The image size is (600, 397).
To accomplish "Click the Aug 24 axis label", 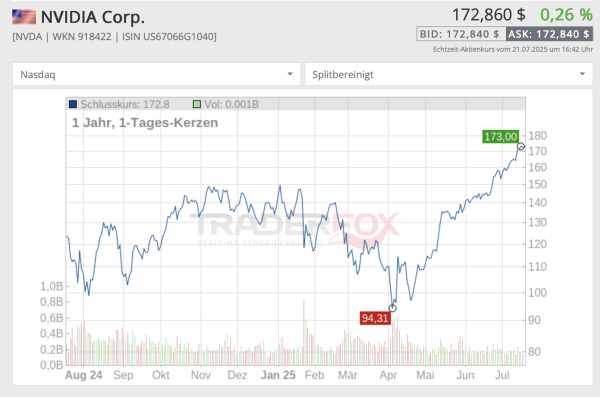I will pyautogui.click(x=83, y=375).
